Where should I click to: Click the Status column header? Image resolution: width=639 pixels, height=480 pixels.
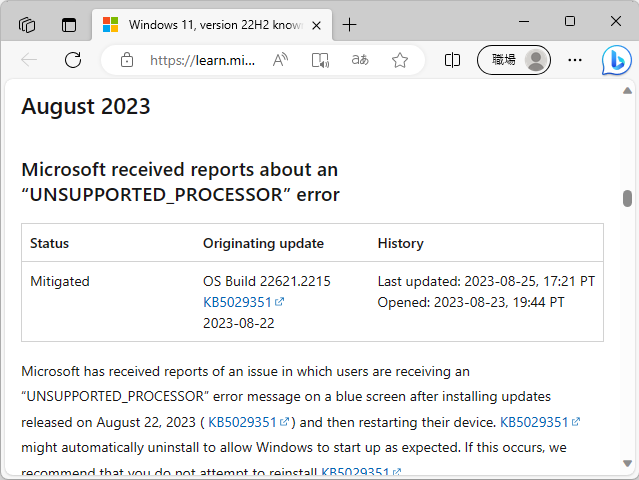49,243
